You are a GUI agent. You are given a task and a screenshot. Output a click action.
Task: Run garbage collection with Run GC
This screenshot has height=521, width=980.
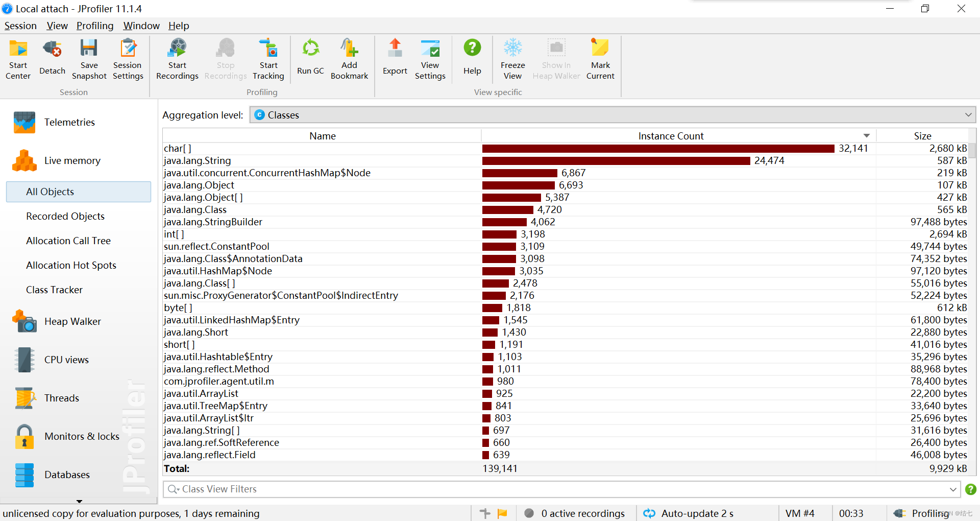(x=310, y=58)
